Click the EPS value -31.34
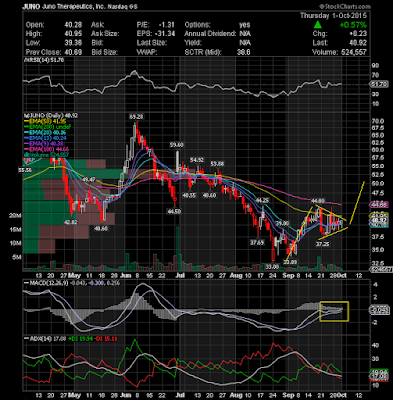The height and width of the screenshot is (400, 393). [x=165, y=34]
